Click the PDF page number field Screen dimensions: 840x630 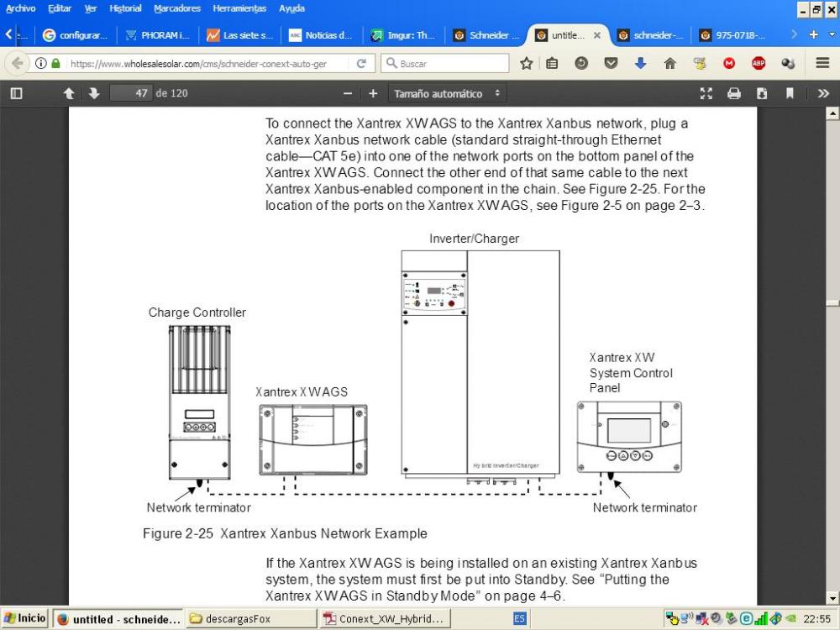pos(131,93)
